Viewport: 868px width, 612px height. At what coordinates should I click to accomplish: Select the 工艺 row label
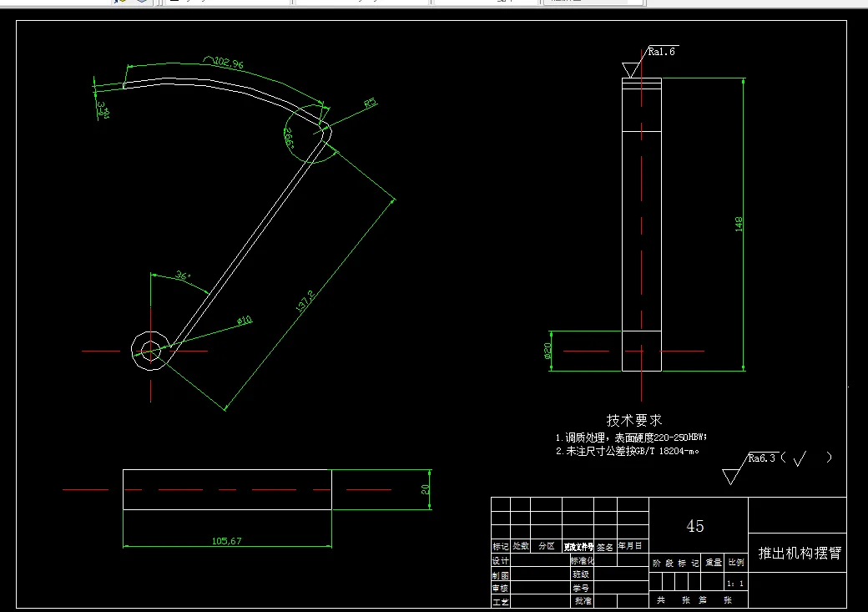tap(501, 601)
